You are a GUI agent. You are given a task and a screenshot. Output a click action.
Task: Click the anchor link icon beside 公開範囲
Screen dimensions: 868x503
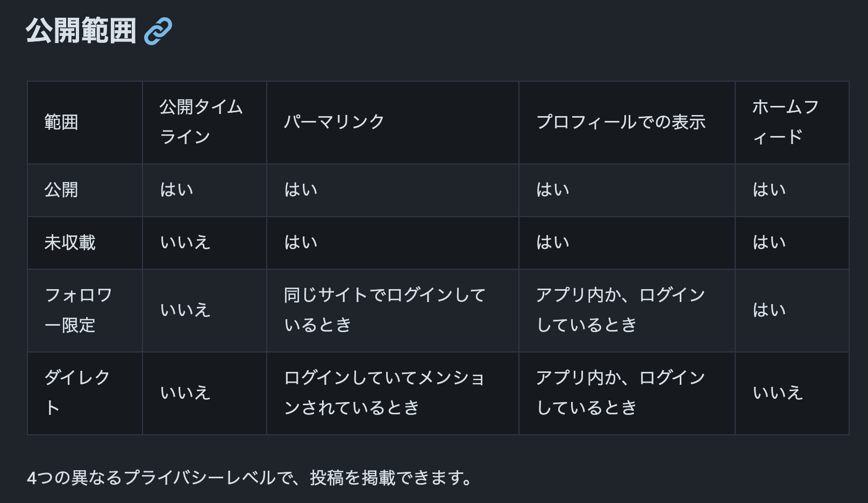(x=158, y=31)
